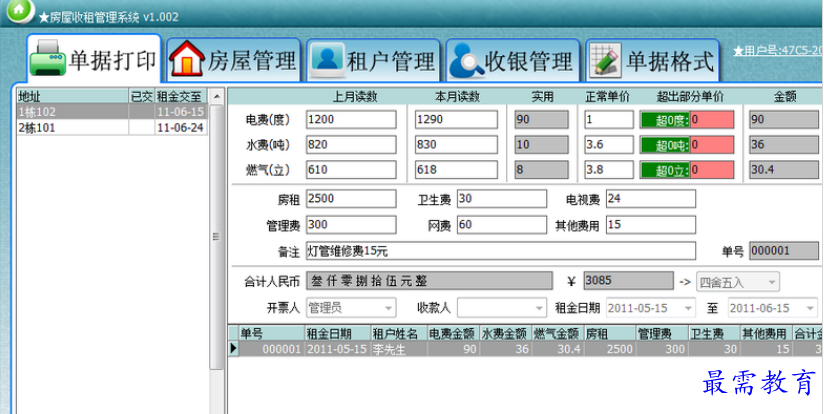Click the notepad icon on 单据格式 tab

tap(605, 60)
